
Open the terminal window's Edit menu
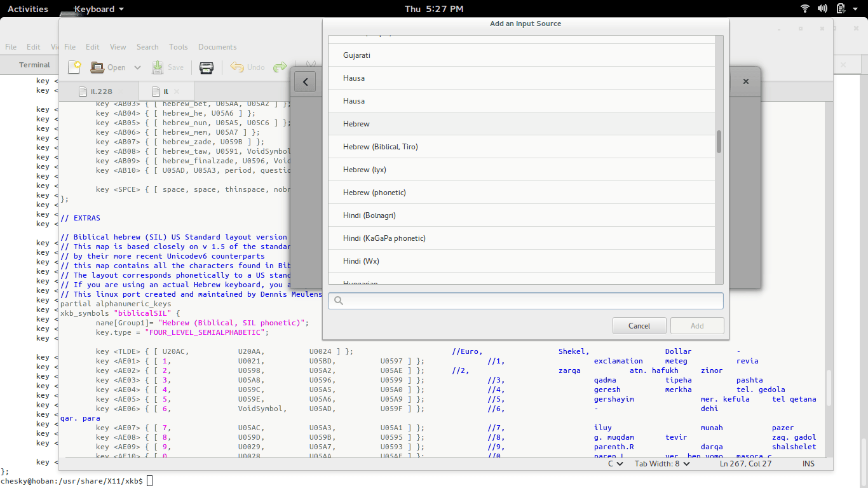click(x=34, y=47)
